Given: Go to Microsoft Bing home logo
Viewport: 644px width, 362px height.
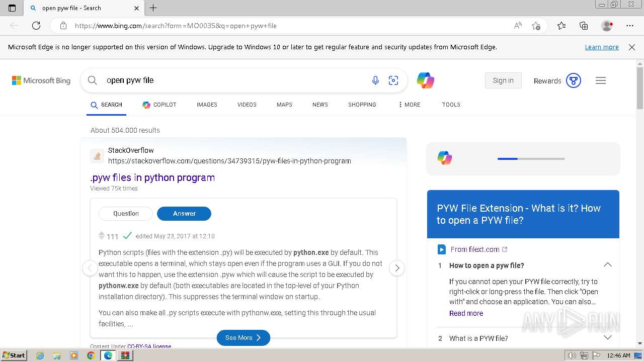Looking at the screenshot, I should [x=41, y=80].
